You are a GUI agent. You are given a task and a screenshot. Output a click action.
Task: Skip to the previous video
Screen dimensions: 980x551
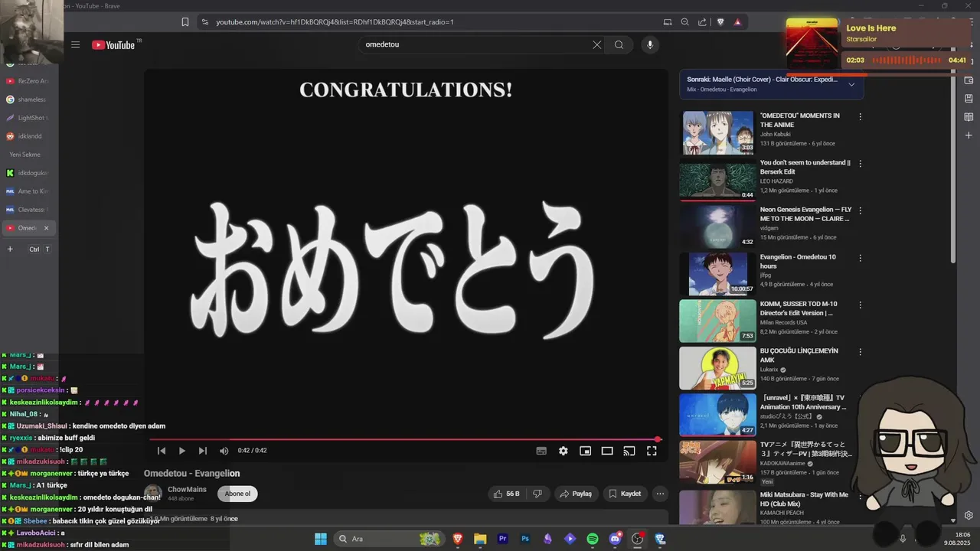(162, 451)
